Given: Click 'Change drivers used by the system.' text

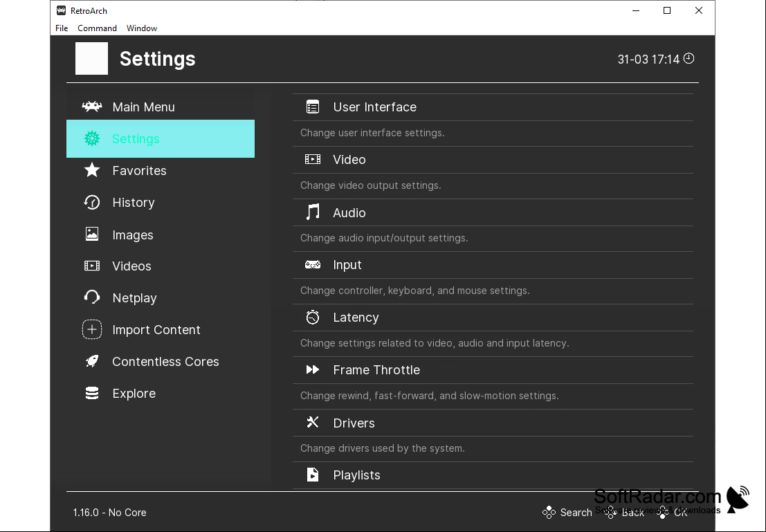Looking at the screenshot, I should (x=383, y=448).
